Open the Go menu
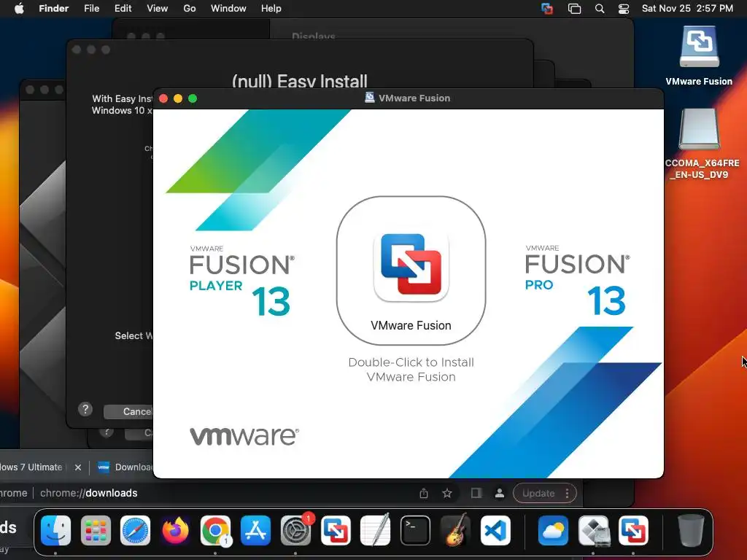Viewport: 747px width, 560px height. [190, 9]
